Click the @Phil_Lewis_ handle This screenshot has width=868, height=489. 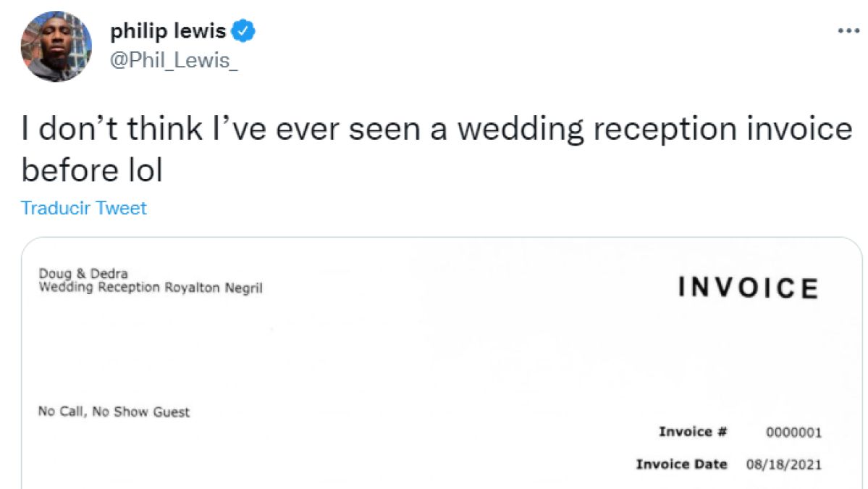[x=174, y=61]
